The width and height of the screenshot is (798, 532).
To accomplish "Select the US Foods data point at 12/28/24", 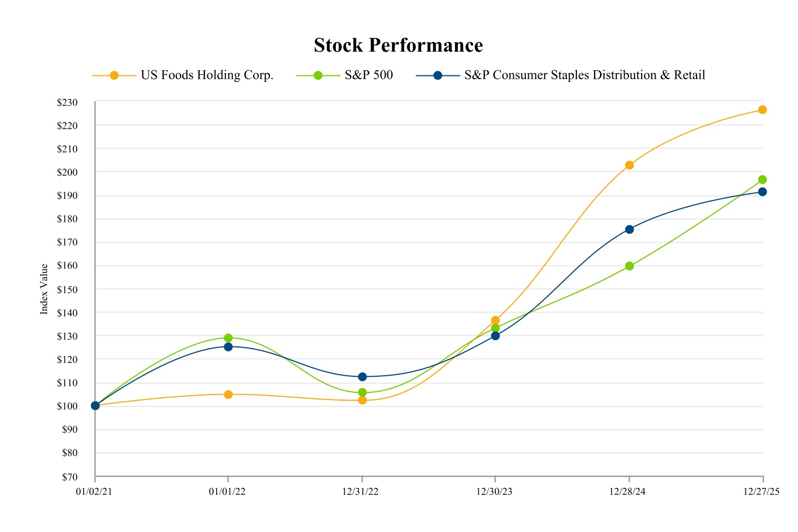I will point(630,165).
